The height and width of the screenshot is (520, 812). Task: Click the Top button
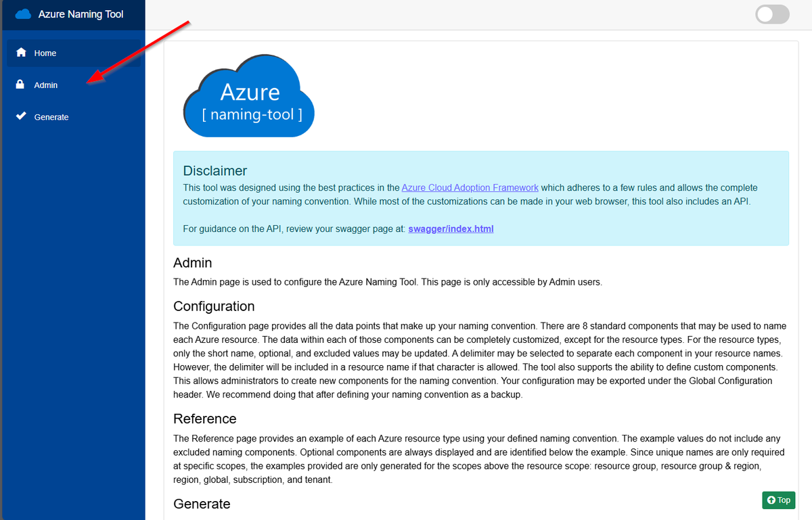[x=779, y=500]
